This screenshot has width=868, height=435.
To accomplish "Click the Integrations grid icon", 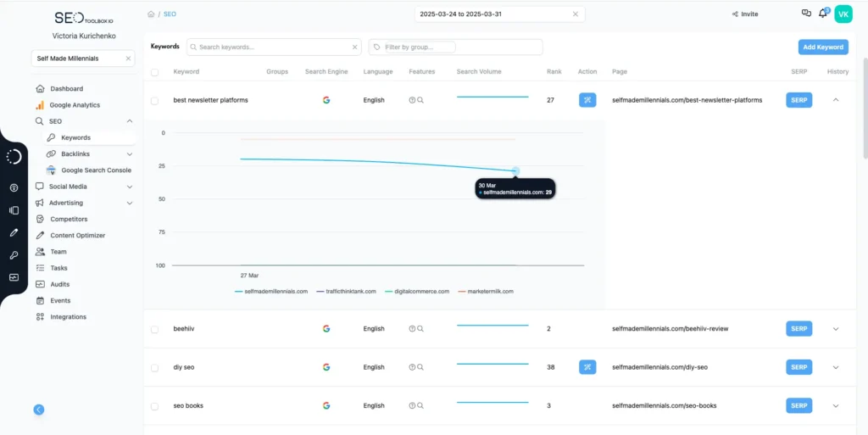I will pyautogui.click(x=40, y=317).
